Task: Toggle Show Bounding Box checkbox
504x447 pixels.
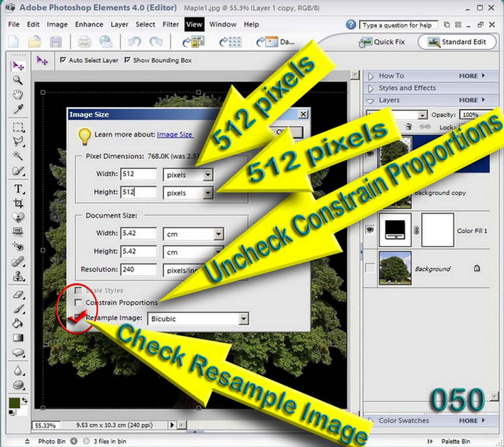Action: [128, 60]
